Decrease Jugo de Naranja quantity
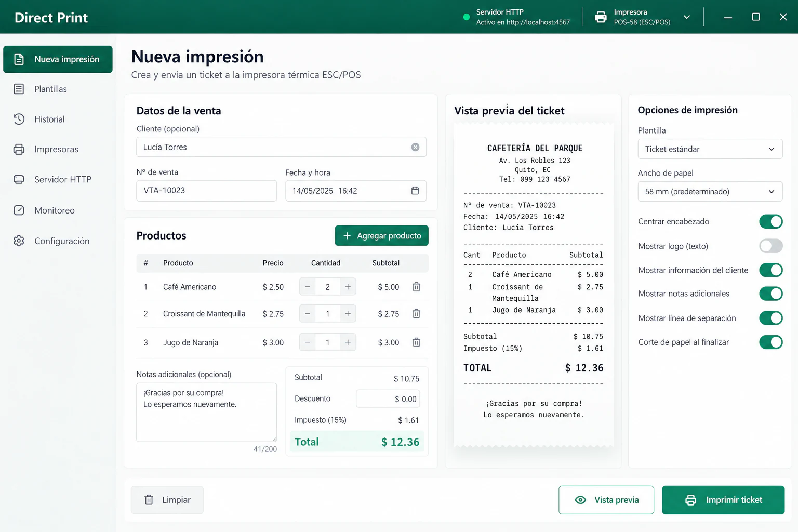 [308, 342]
